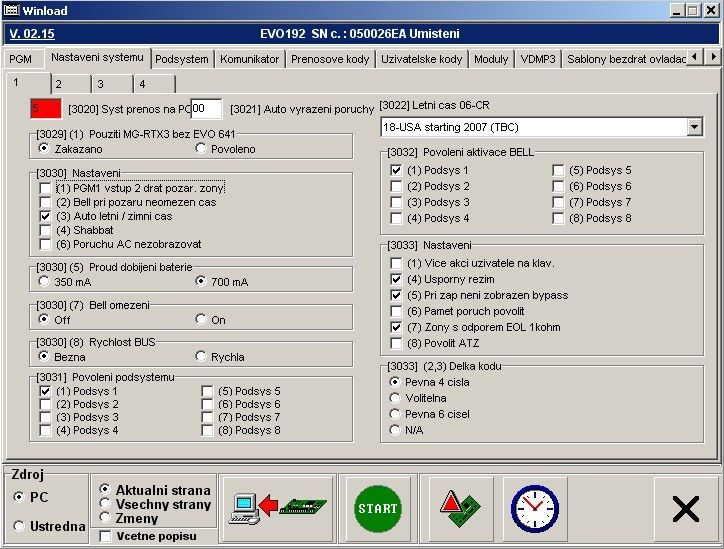
Task: Toggle Usporny rezim checkbox
Action: point(397,279)
